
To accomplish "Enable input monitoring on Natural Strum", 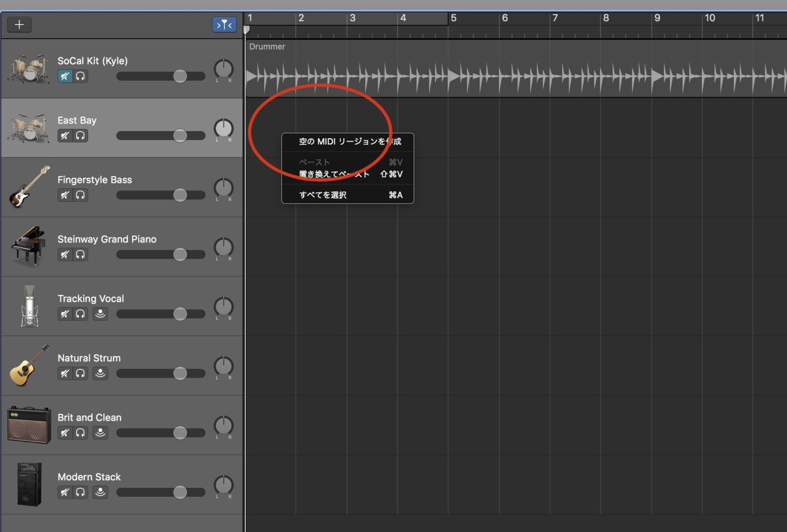I will 100,373.
